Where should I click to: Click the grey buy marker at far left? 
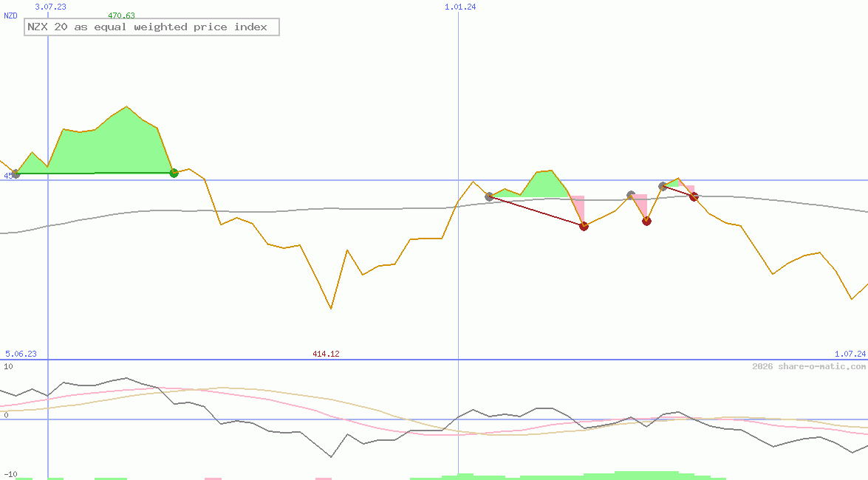pos(16,174)
